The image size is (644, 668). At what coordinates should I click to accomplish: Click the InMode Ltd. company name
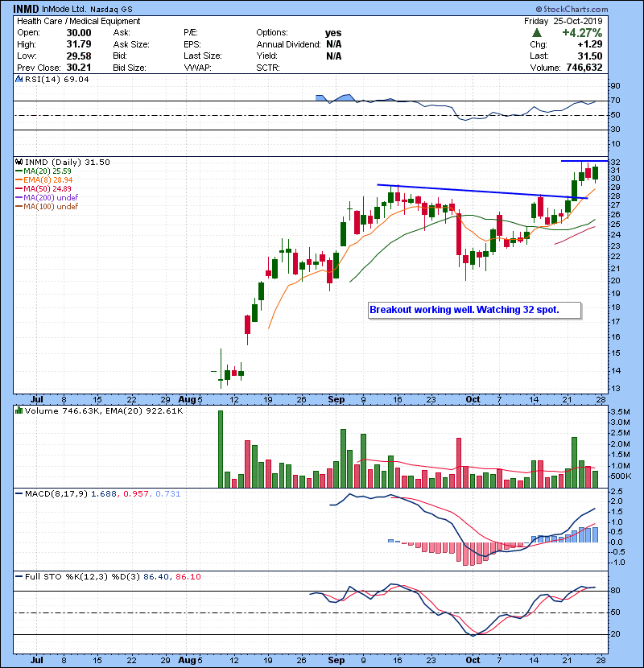tap(64, 9)
